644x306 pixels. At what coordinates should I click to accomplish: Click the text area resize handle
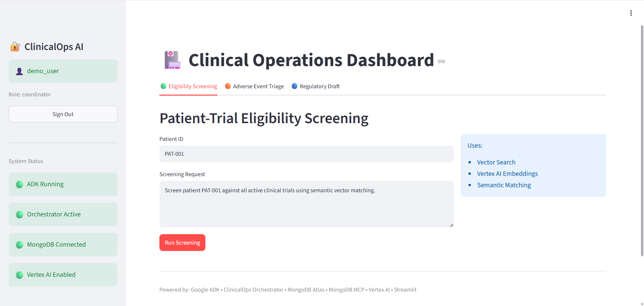click(x=451, y=225)
